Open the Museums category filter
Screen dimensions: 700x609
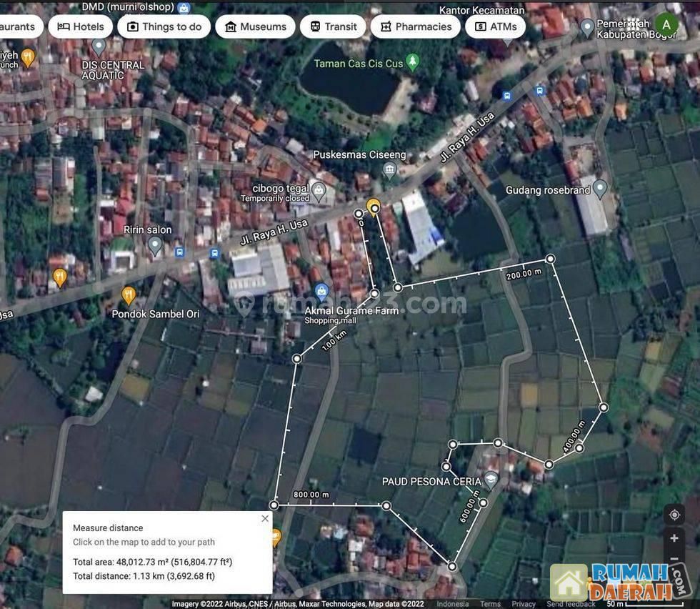(255, 26)
